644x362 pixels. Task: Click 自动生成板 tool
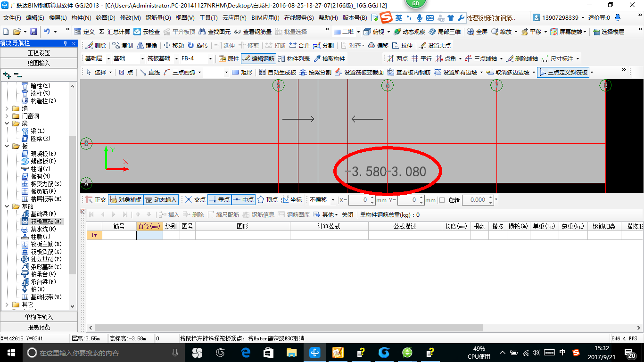(x=277, y=72)
